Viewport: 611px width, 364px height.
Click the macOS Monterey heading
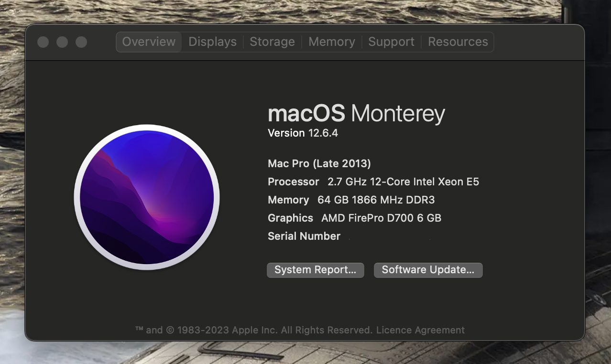click(356, 114)
